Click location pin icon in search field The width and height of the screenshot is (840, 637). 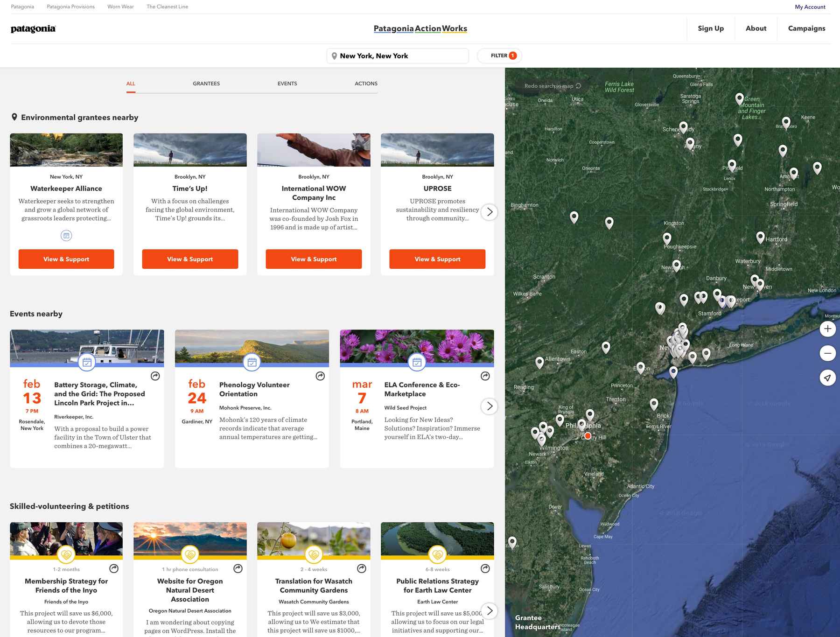(x=334, y=56)
